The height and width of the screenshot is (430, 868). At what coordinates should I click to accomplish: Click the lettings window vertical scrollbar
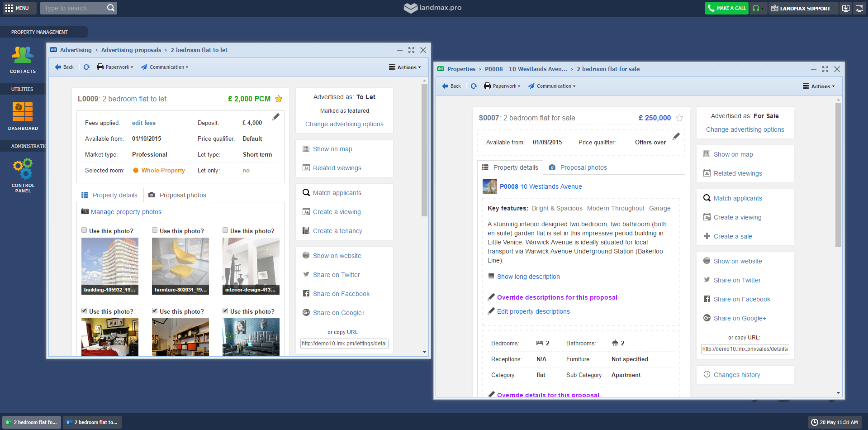(x=424, y=150)
